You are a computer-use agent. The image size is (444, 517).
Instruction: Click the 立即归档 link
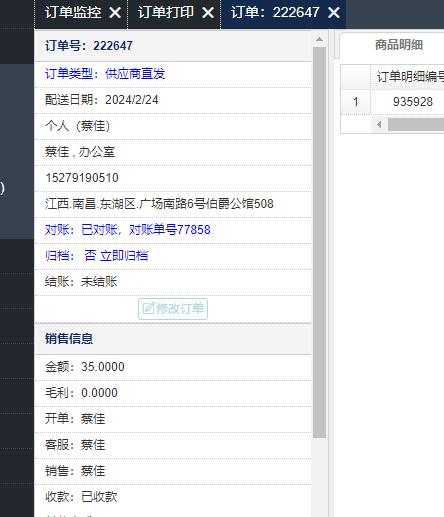tap(124, 256)
